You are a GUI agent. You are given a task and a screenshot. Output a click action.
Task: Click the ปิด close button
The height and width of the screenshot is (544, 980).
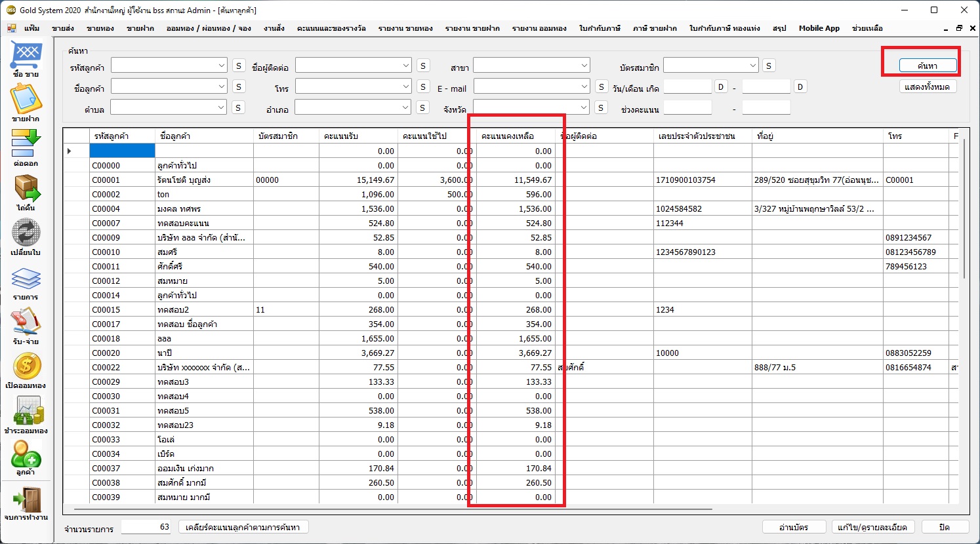coord(945,527)
